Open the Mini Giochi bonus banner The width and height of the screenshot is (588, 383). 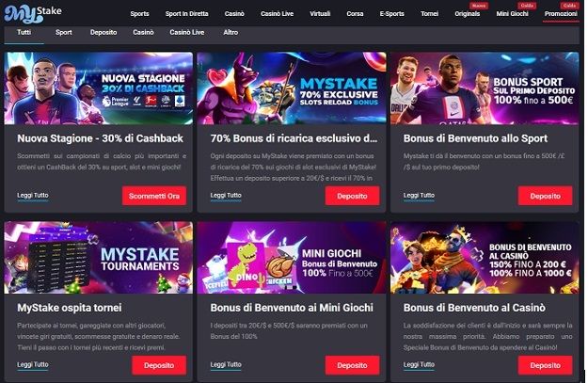point(292,257)
